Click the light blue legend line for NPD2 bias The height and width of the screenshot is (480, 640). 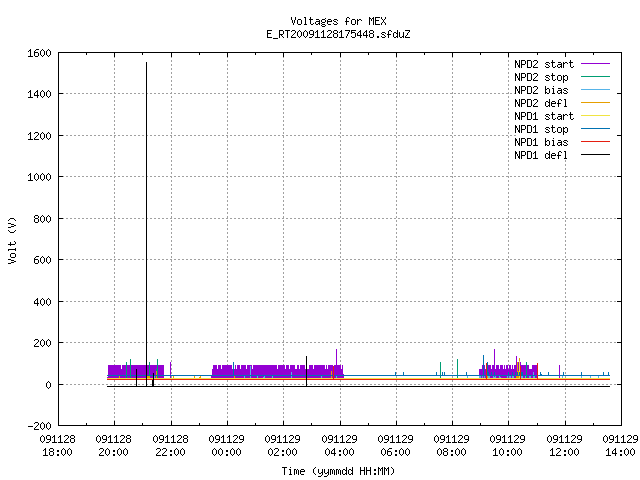[596, 90]
